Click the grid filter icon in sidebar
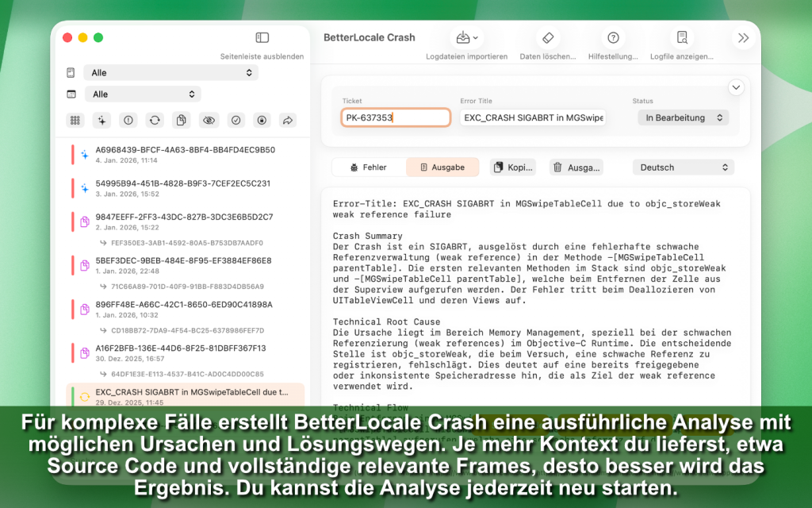The width and height of the screenshot is (812, 508). pos(75,120)
